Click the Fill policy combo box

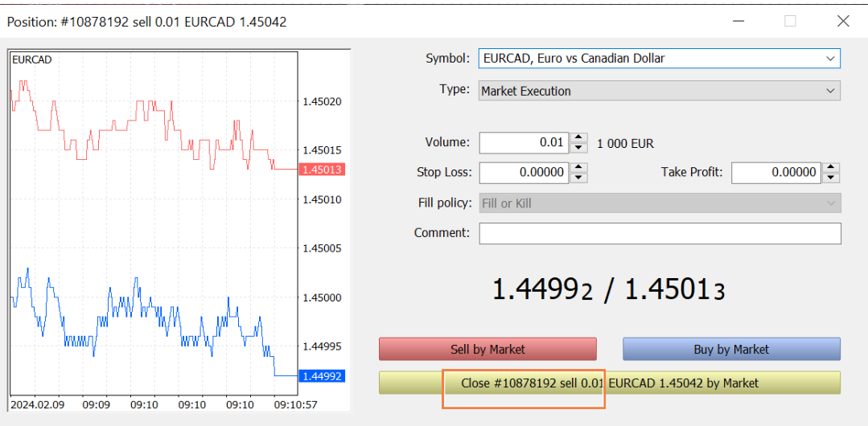[x=659, y=203]
